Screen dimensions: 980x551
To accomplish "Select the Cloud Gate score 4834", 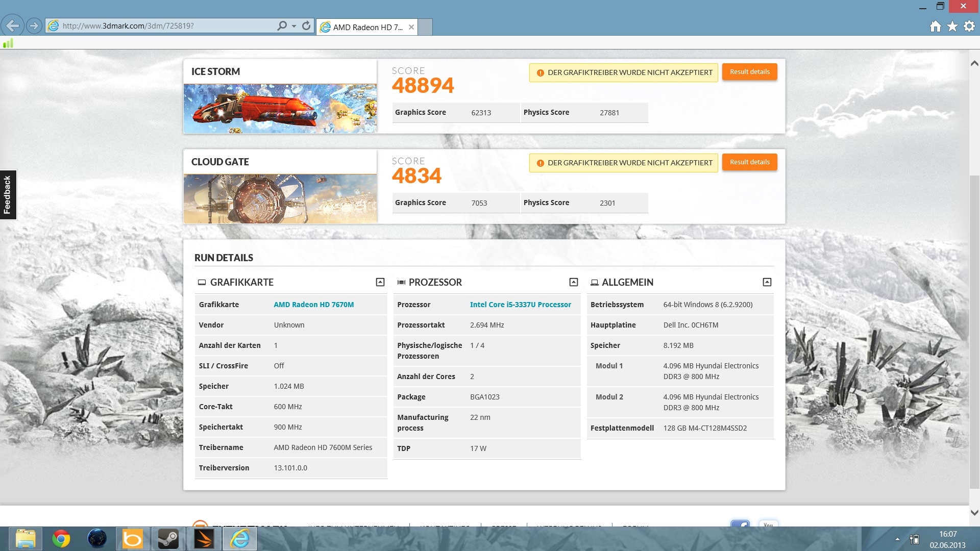I will pos(416,176).
